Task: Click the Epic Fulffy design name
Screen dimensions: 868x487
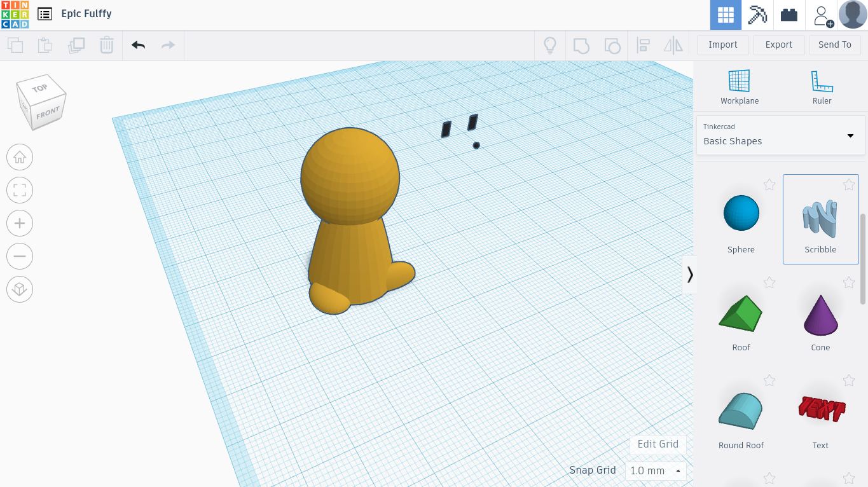Action: pos(86,13)
